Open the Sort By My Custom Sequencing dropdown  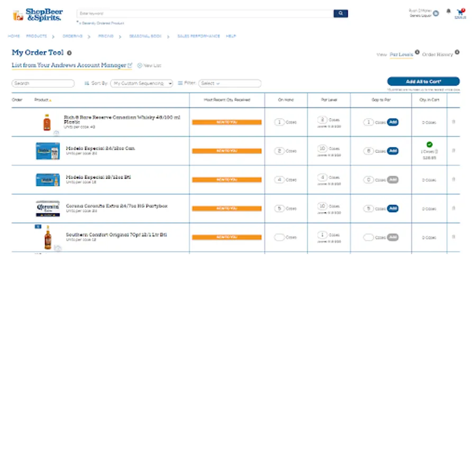[x=142, y=84]
